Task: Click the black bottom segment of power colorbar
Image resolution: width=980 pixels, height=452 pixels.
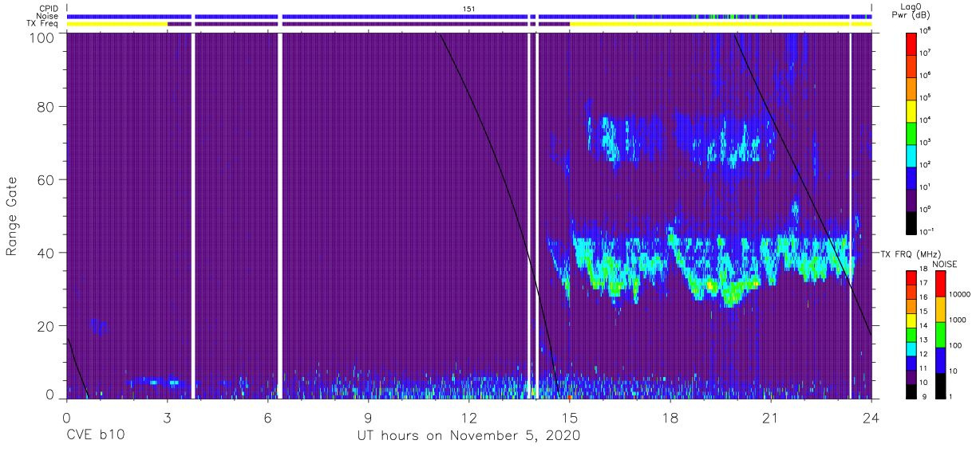Action: [911, 222]
